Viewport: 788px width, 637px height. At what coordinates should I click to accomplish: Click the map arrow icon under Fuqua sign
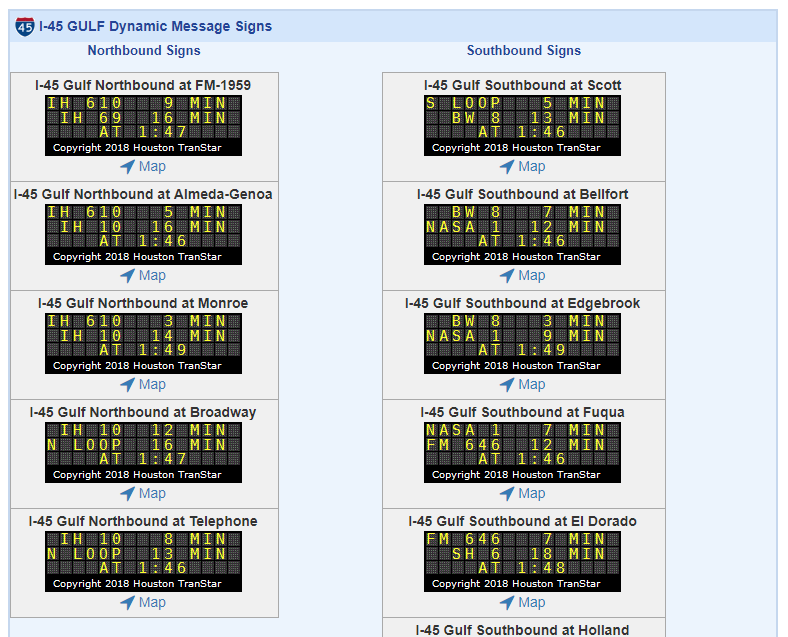pos(507,493)
